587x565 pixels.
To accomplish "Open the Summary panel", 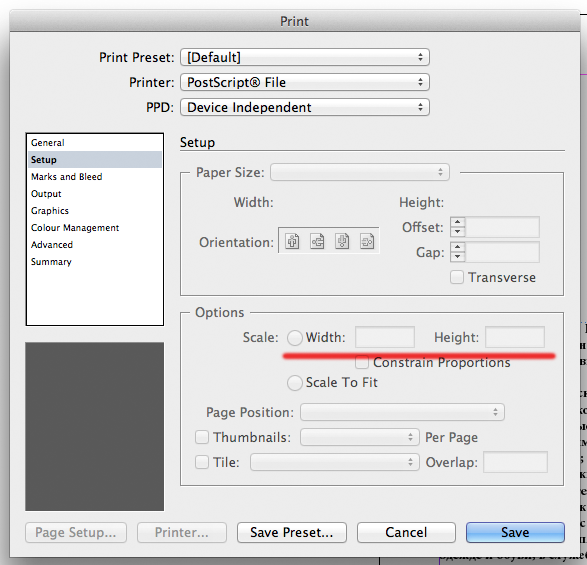I will point(95,262).
